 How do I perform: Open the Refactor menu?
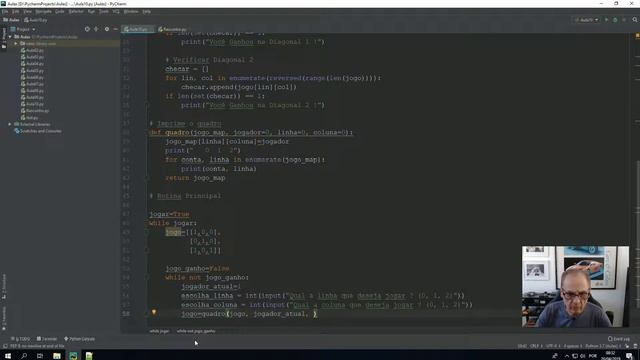tap(76, 11)
